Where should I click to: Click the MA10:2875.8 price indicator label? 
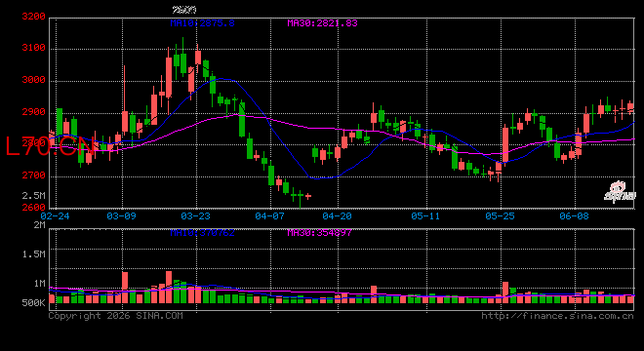(203, 23)
